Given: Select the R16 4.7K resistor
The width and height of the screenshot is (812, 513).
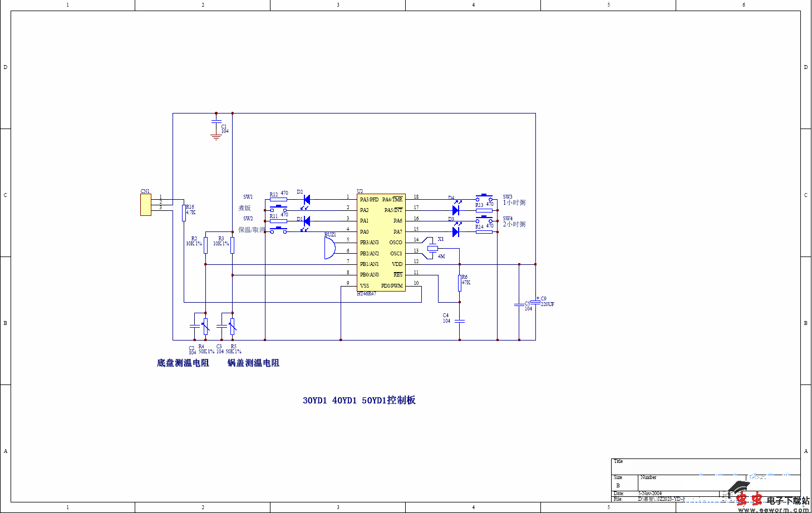Looking at the screenshot, I should click(x=184, y=213).
